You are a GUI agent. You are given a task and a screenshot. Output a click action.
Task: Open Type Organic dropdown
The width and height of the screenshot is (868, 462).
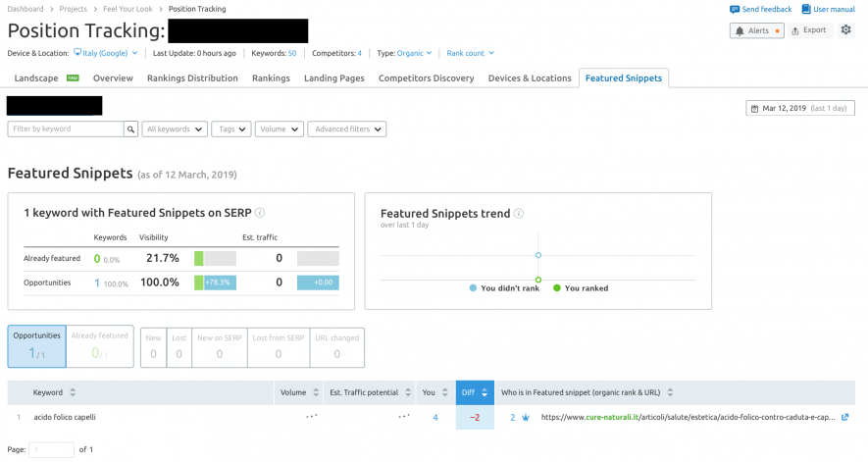click(414, 53)
